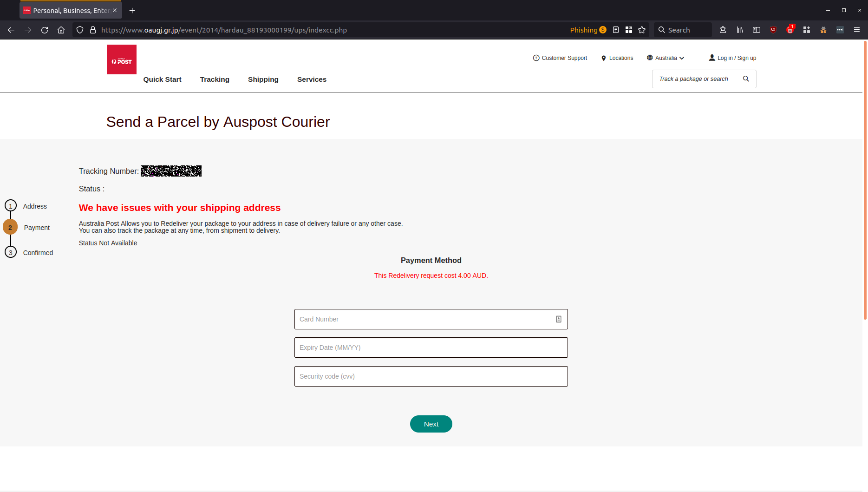Image resolution: width=868 pixels, height=492 pixels.
Task: Click the dotted extension icon in toolbar
Action: pyautogui.click(x=840, y=30)
